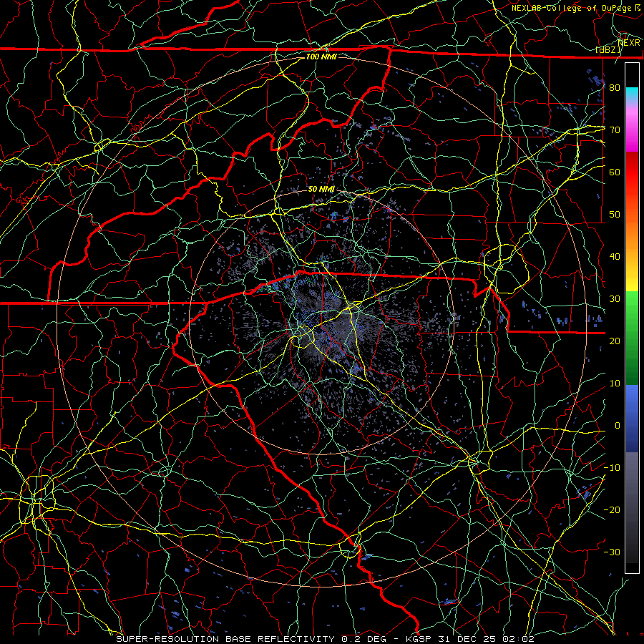Click the 30 value on the dBZ scale

[615, 299]
